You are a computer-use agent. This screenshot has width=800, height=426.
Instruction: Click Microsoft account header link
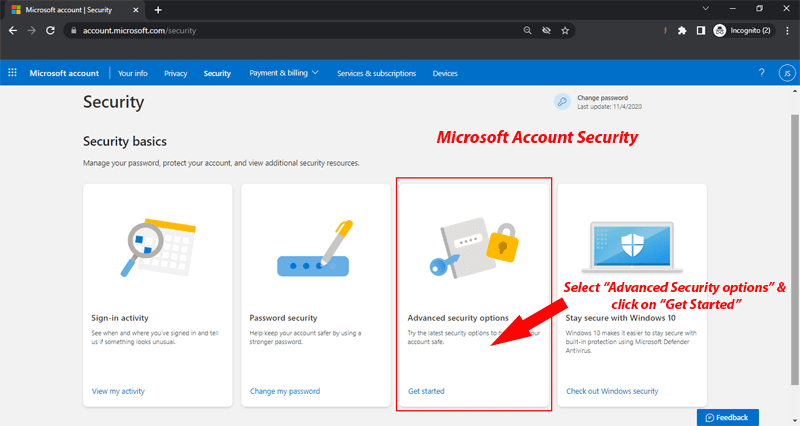tap(64, 73)
